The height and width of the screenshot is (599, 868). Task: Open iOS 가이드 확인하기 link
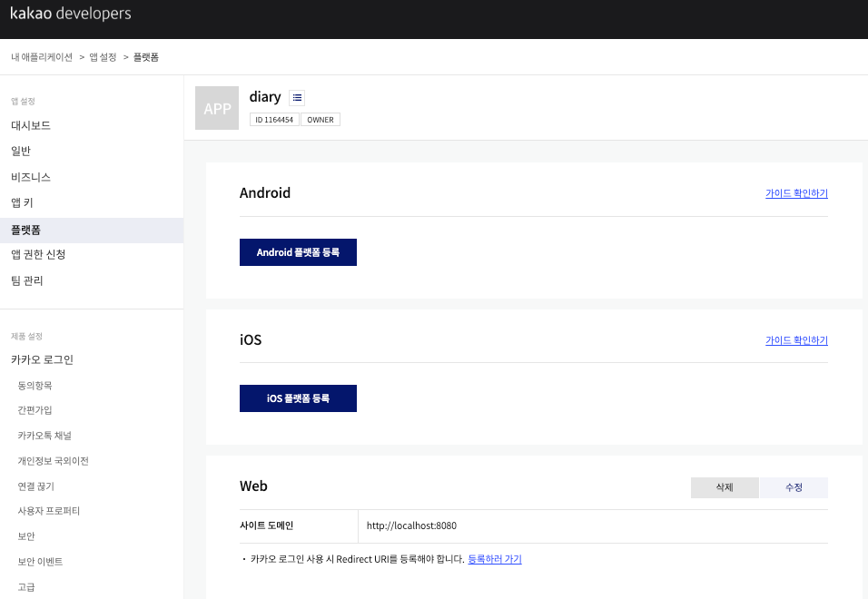(796, 340)
